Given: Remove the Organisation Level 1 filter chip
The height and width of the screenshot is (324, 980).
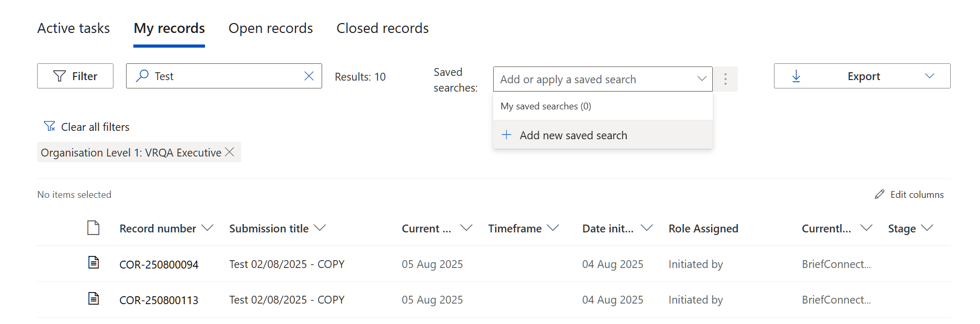Looking at the screenshot, I should (230, 152).
